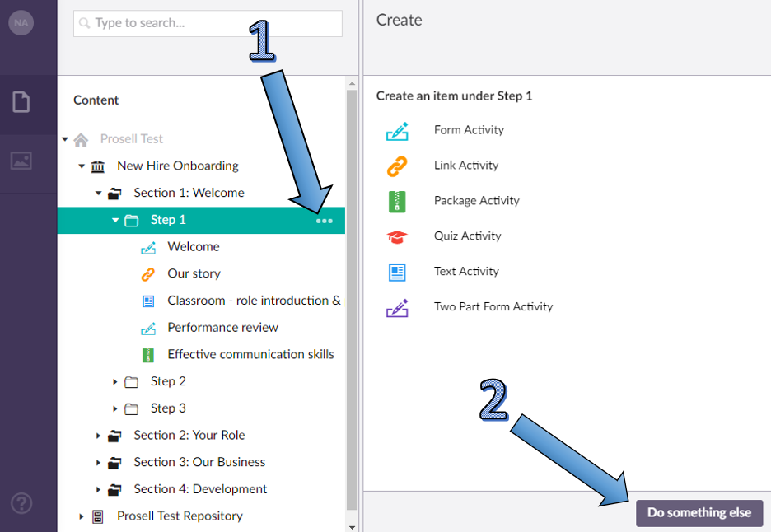Screen dimensions: 771x532
Task: Click inside the Type to search field
Action: point(206,23)
